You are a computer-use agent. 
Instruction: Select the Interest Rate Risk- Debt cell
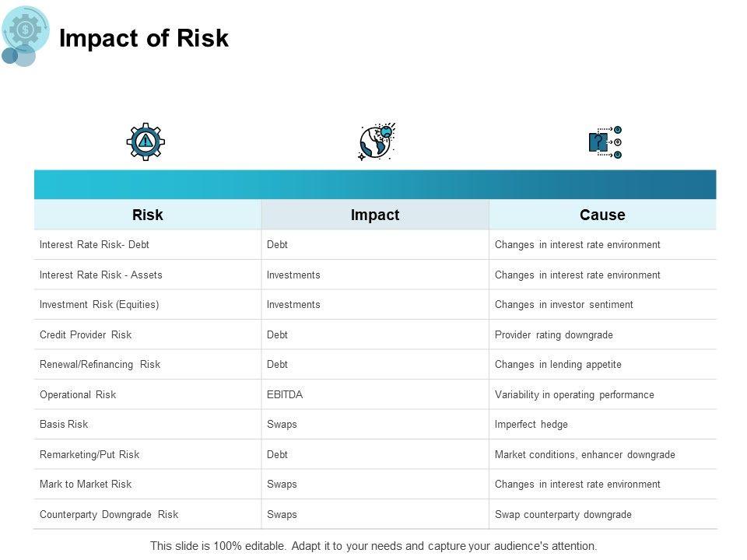tap(94, 245)
